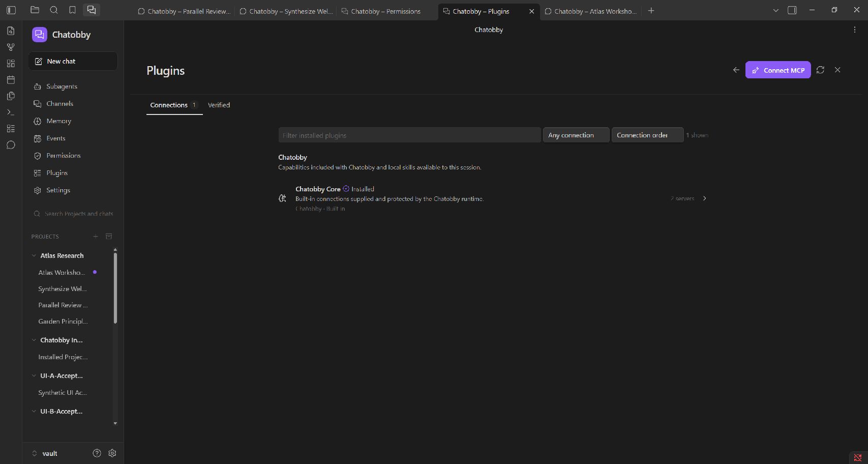Open the daily note calendar ribbon icon
The width and height of the screenshot is (868, 464).
[11, 80]
